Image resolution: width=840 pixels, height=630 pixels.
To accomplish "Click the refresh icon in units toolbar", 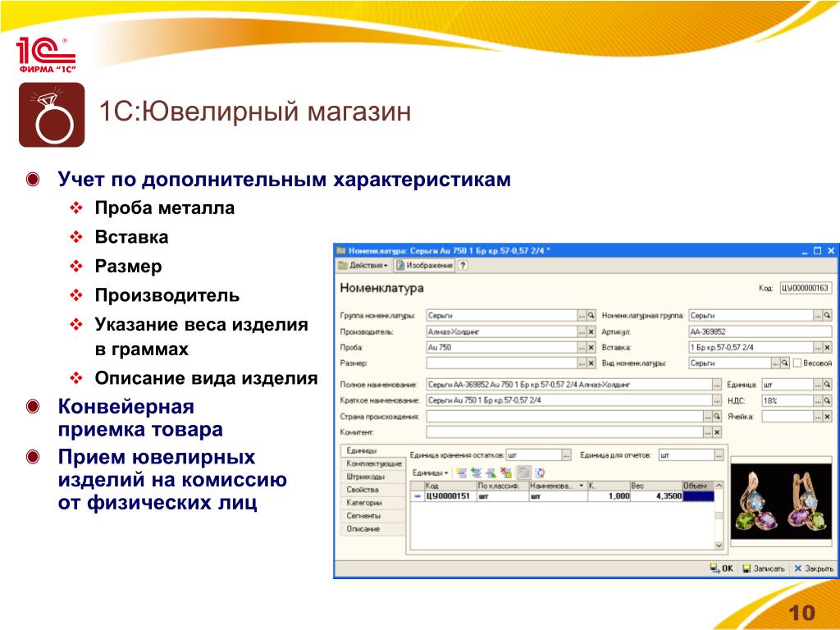I will pos(540,472).
